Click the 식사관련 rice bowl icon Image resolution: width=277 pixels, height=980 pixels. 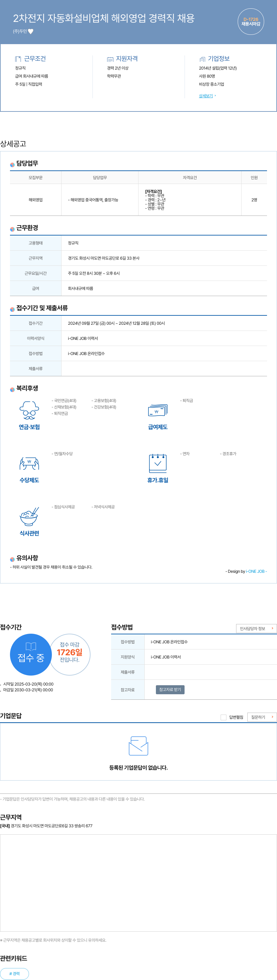[29, 517]
